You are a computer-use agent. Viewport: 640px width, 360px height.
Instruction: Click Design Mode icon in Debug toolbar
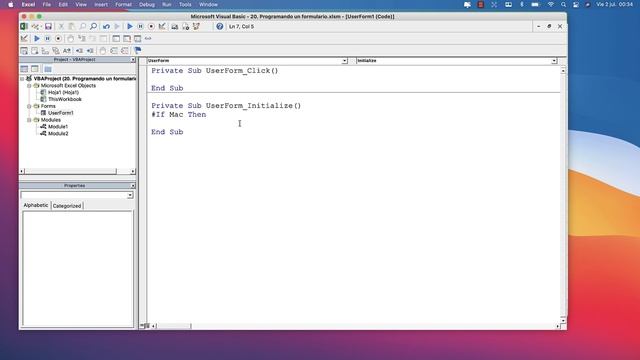click(x=24, y=38)
